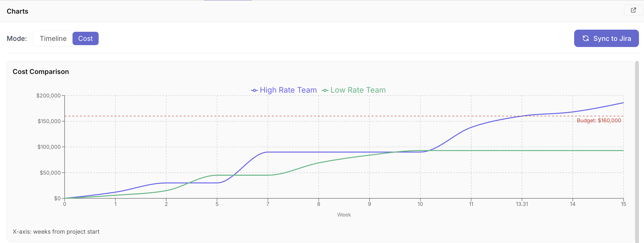This screenshot has width=644, height=243.
Task: Hide the High Rate Team series
Action: pos(288,90)
